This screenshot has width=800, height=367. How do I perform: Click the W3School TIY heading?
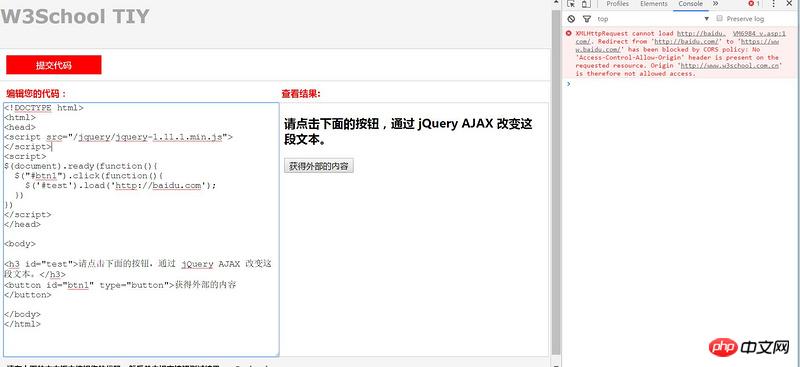click(x=75, y=17)
